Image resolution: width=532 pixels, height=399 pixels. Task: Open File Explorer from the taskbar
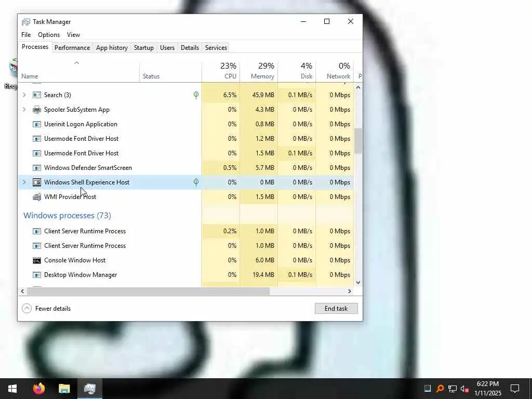64,389
